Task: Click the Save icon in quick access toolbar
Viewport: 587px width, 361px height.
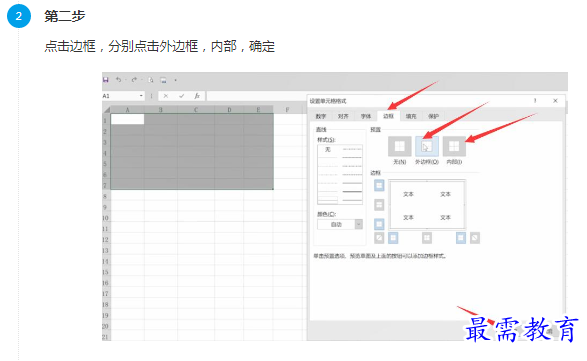Action: 106,80
